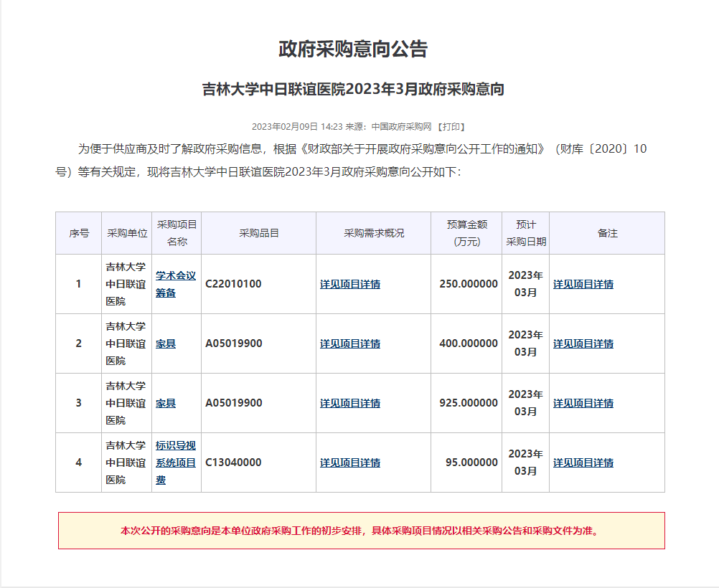
Task: Click the 250.000000 budget amount cell
Action: tap(468, 284)
